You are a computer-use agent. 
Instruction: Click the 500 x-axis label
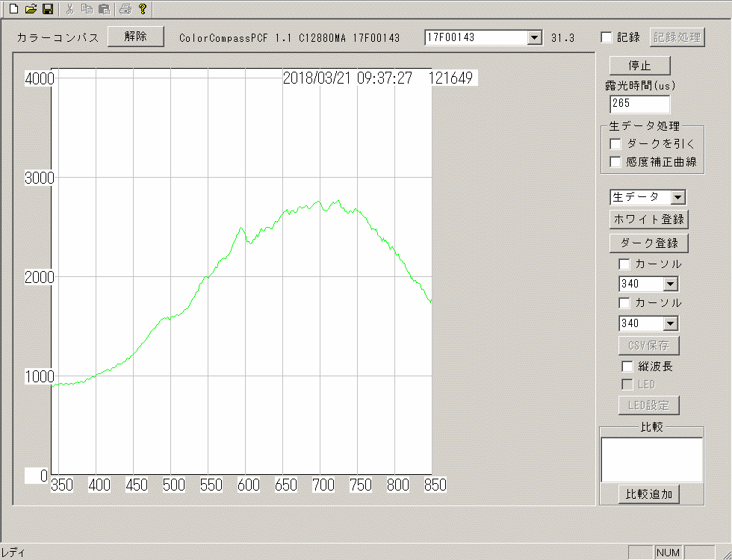point(174,485)
